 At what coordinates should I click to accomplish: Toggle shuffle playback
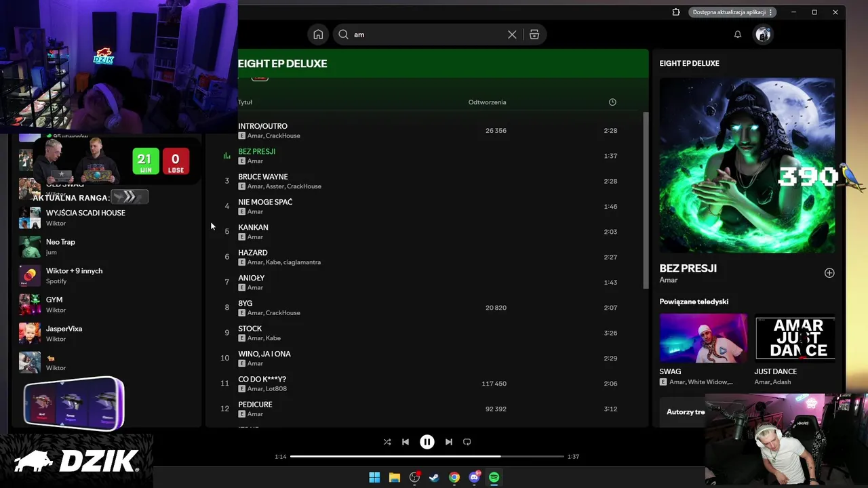click(x=387, y=442)
